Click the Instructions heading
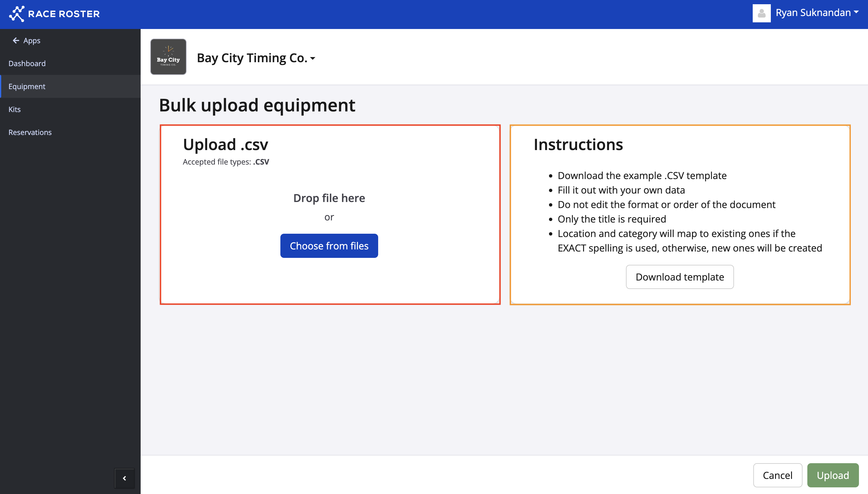 tap(578, 145)
